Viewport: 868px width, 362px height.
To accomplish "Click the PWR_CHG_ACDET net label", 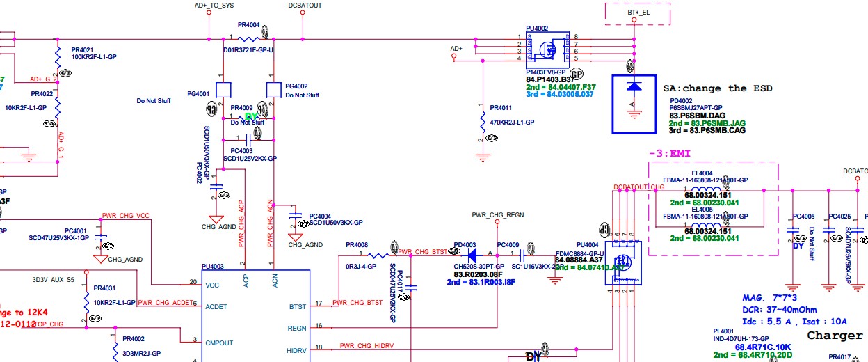I will [x=166, y=302].
